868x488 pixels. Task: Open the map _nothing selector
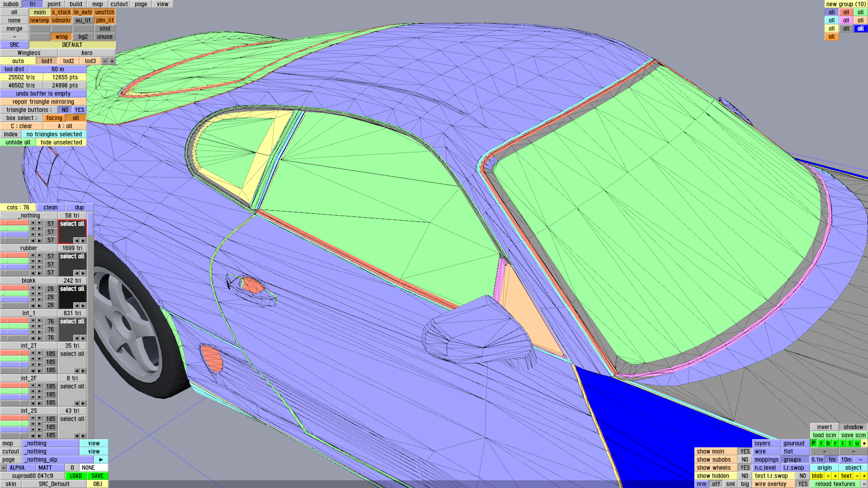click(51, 443)
